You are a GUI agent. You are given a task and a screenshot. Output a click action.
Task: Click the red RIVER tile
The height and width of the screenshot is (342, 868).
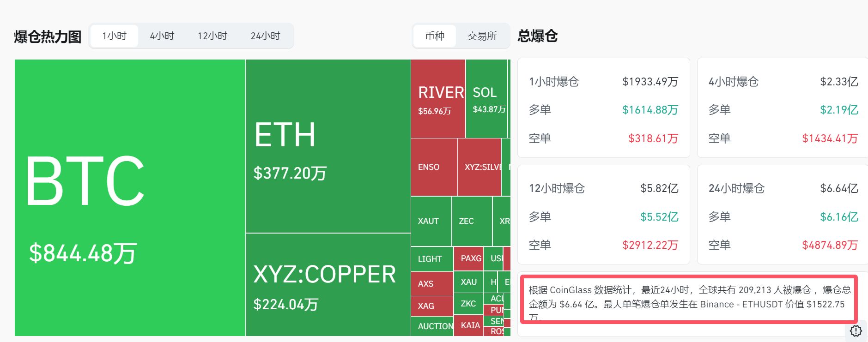pos(437,99)
